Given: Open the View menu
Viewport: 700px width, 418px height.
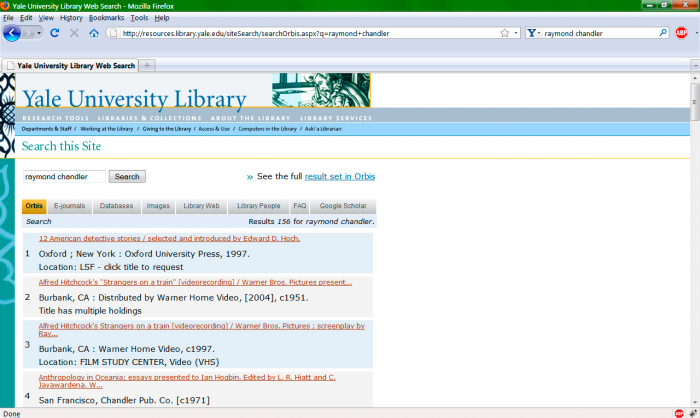Looking at the screenshot, I should [46, 18].
